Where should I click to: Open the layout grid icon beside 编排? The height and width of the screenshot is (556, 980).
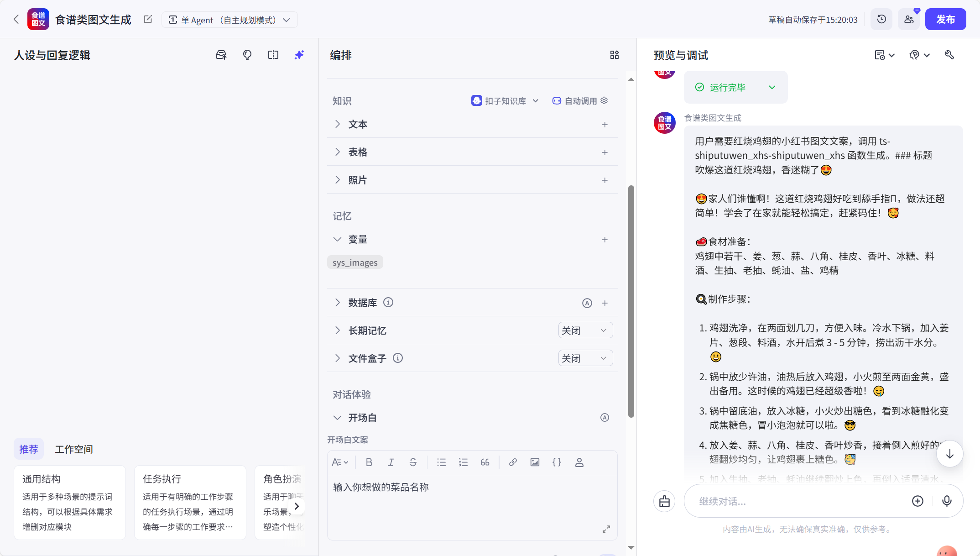coord(614,55)
